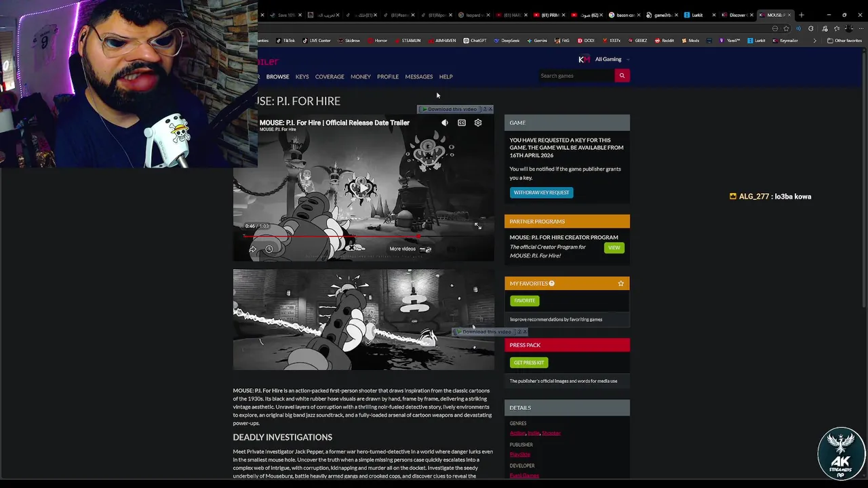
Task: Open the FitG bookmark
Action: (562, 41)
